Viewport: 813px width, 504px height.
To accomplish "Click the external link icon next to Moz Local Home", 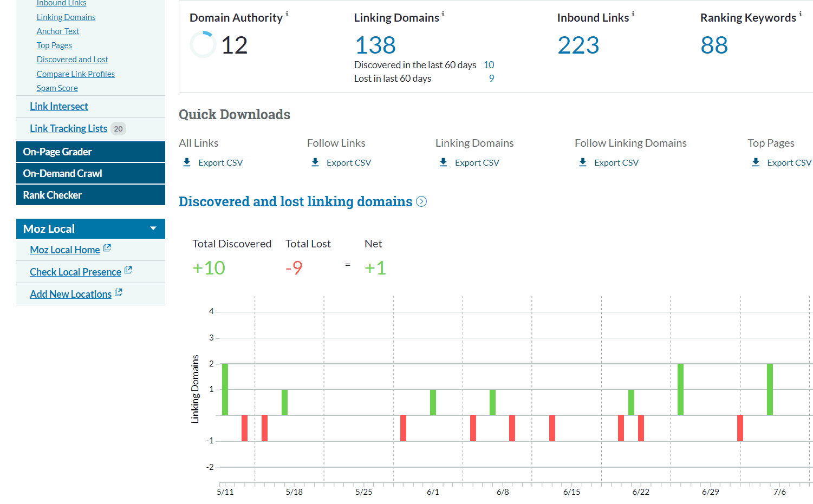I will [107, 247].
